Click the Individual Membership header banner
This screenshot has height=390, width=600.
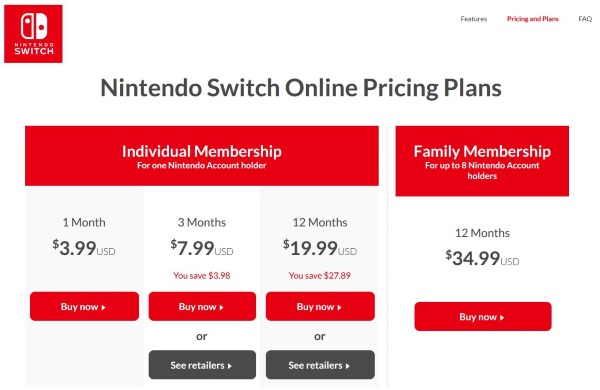[202, 156]
